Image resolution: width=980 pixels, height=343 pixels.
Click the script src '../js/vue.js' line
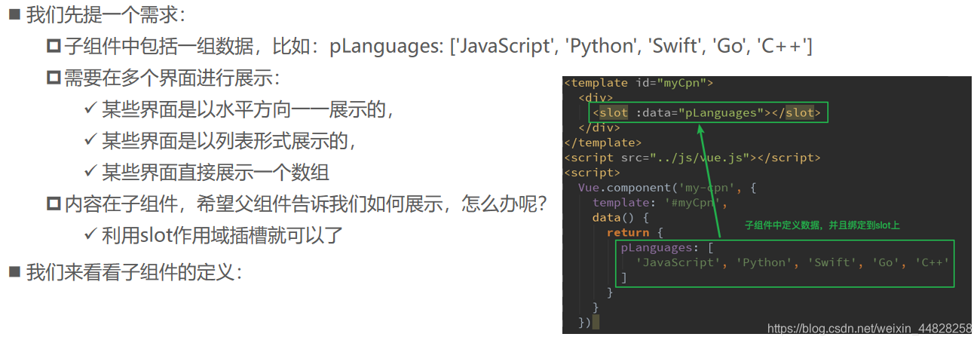pyautogui.click(x=692, y=158)
